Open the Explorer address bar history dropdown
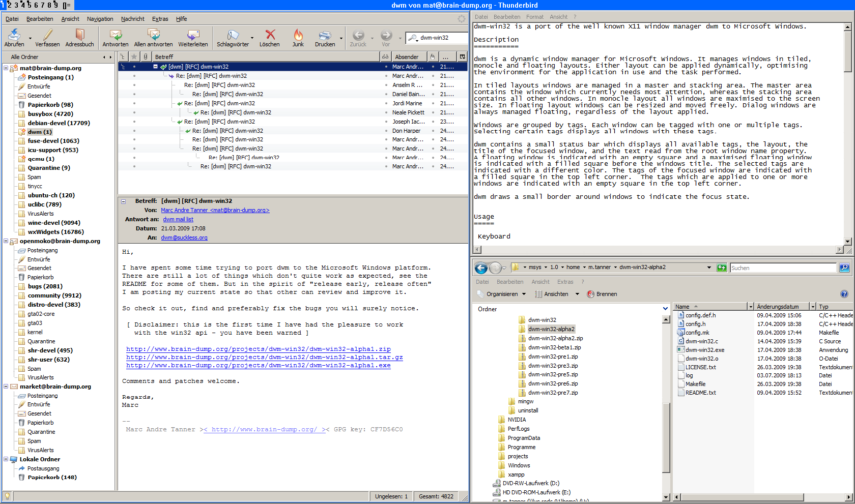This screenshot has height=504, width=855. click(x=709, y=268)
